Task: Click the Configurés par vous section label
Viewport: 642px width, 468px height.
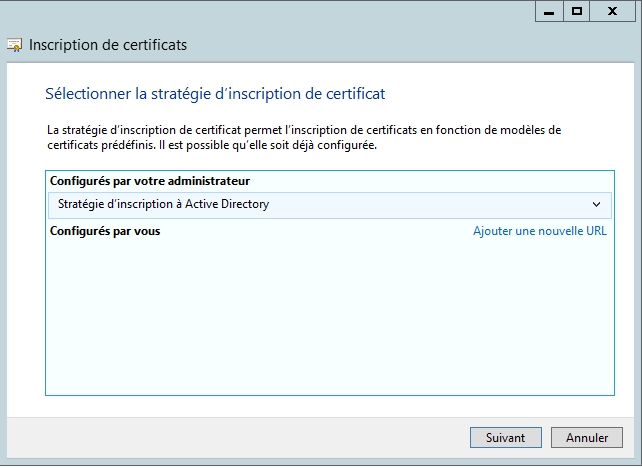Action: pos(105,231)
